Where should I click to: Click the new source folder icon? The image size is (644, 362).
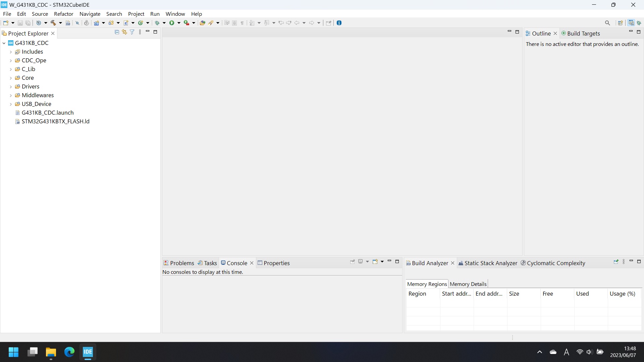tap(111, 23)
